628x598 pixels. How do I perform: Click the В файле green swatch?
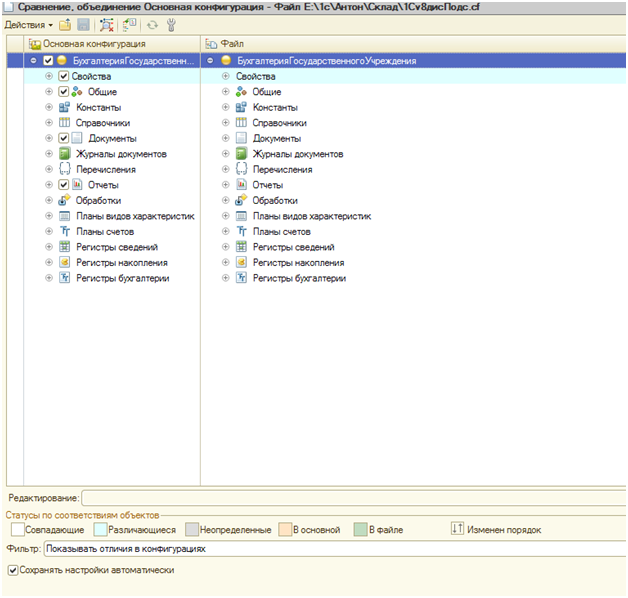[360, 529]
